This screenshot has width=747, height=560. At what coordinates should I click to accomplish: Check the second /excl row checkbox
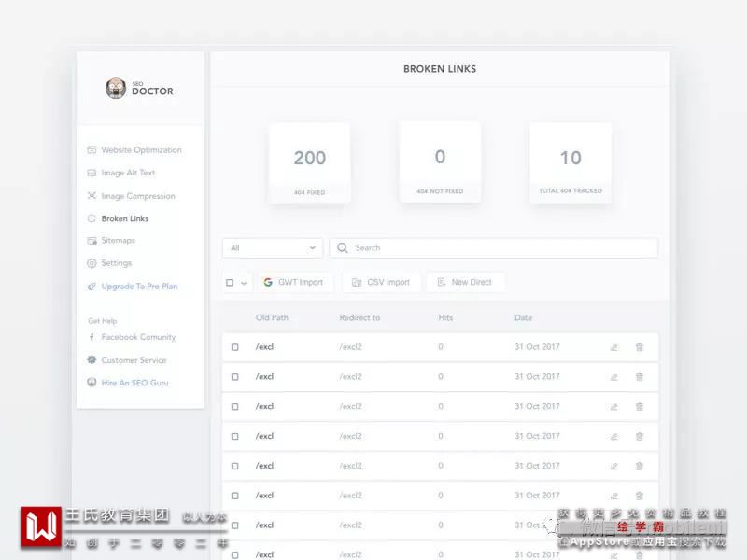[235, 377]
